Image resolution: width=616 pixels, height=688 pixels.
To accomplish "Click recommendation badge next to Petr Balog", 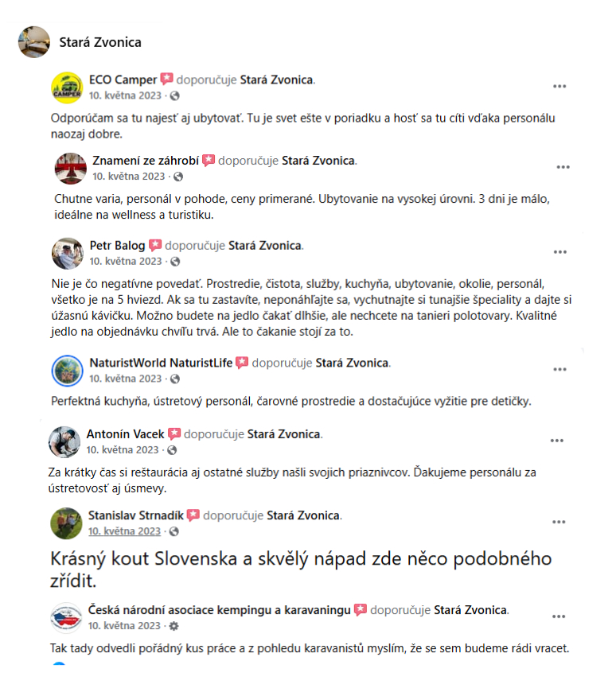I will (155, 246).
